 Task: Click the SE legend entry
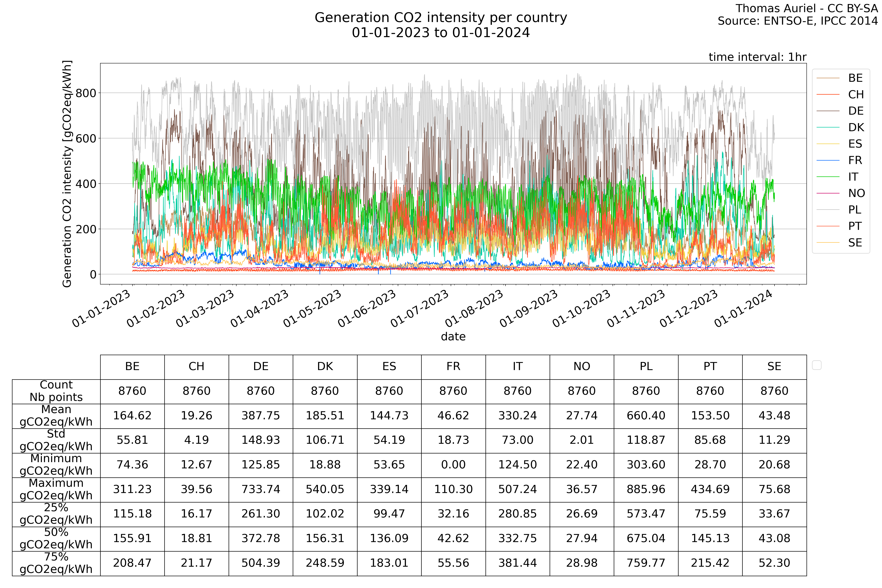(x=855, y=243)
